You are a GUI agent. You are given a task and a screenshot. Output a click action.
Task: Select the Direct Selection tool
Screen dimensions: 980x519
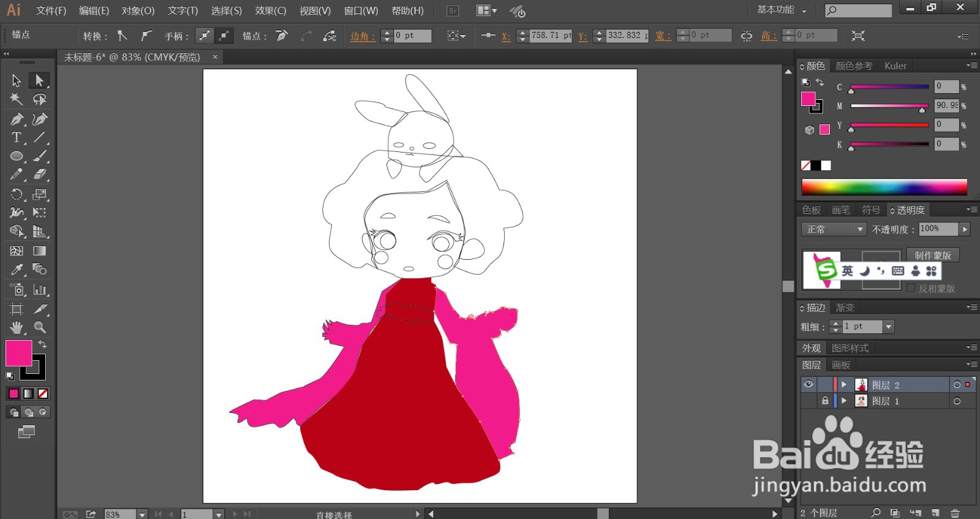[x=39, y=80]
